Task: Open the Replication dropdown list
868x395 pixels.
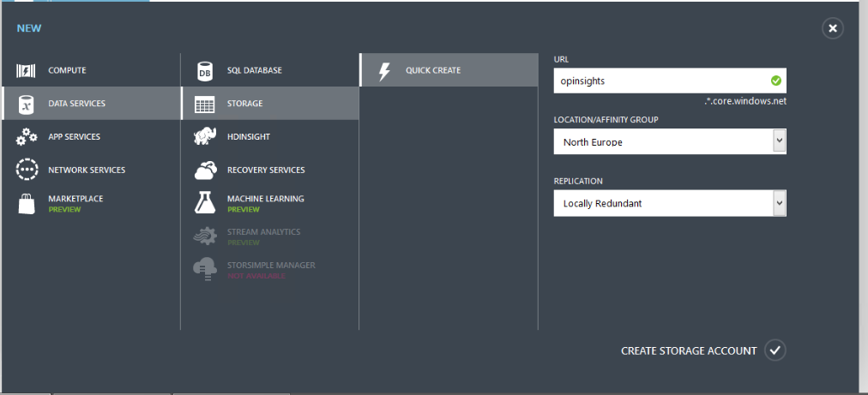Action: 779,203
